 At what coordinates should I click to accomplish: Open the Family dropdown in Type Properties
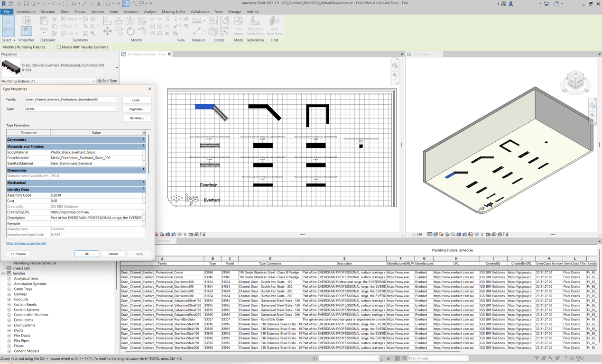tap(116, 100)
